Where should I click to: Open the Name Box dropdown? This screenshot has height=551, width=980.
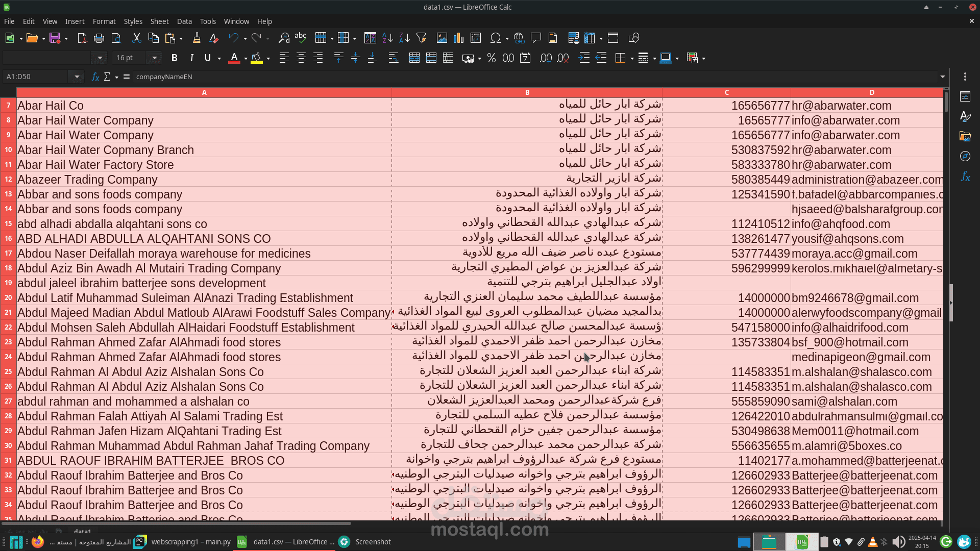tap(77, 77)
